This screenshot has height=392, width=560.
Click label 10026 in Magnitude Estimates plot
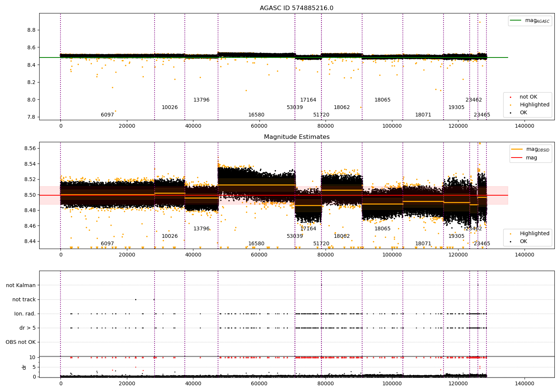(x=169, y=236)
